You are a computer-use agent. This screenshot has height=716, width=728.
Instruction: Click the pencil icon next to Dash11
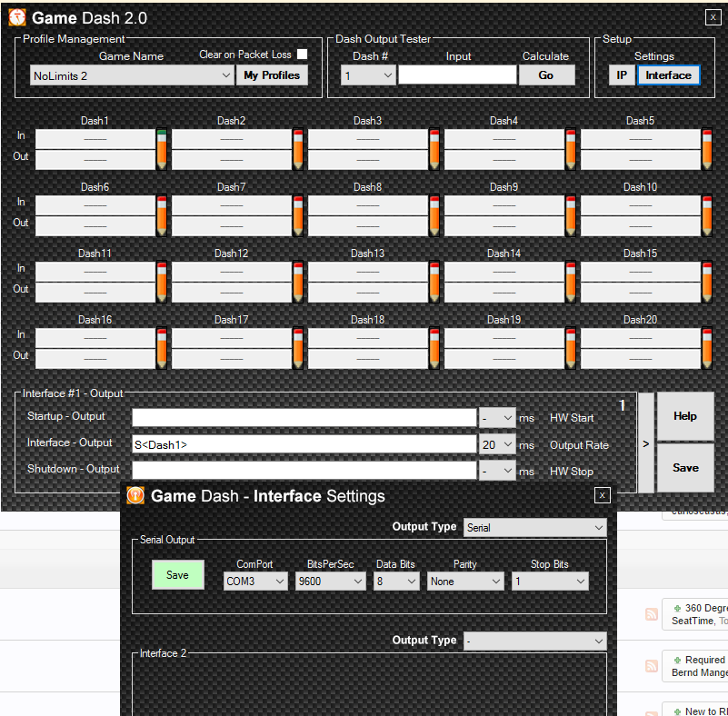point(161,283)
